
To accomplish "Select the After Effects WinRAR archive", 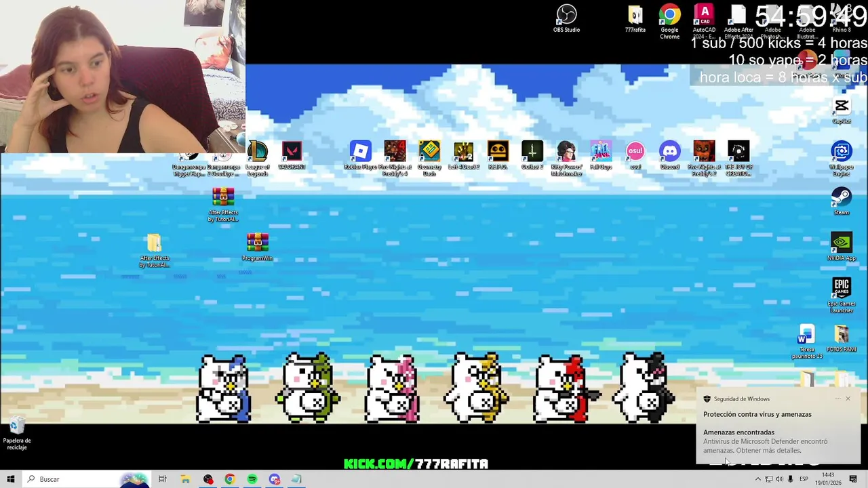I will 223,205.
